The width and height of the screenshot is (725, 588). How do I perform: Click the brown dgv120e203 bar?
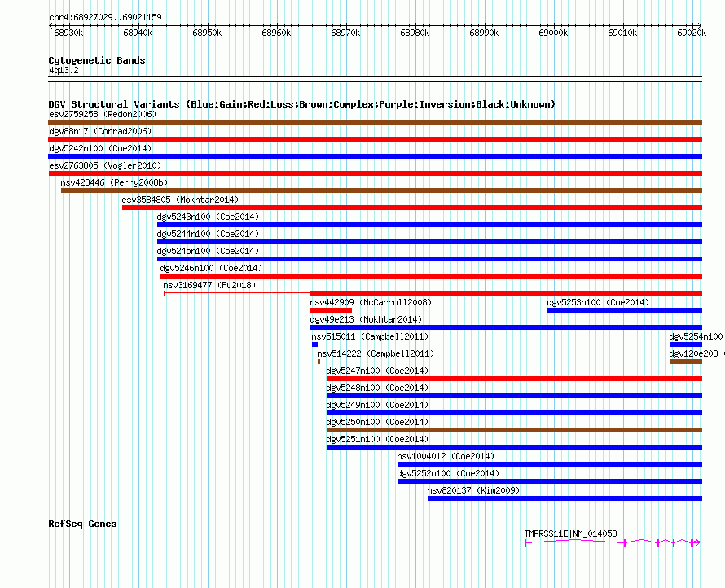coord(686,362)
